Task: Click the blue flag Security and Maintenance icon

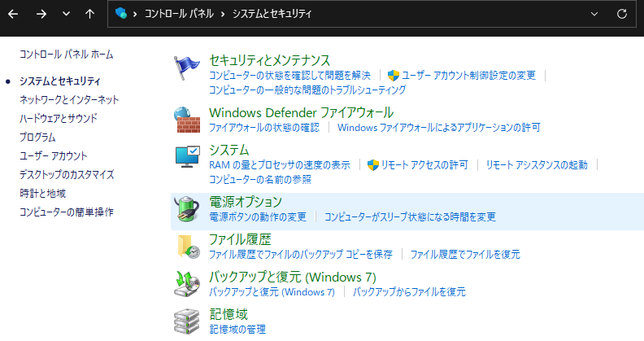Action: point(186,68)
